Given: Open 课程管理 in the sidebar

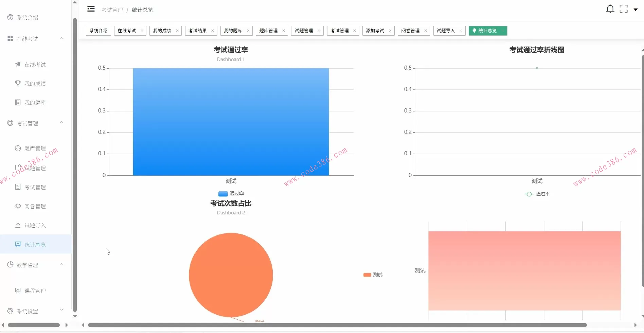Looking at the screenshot, I should (x=35, y=291).
